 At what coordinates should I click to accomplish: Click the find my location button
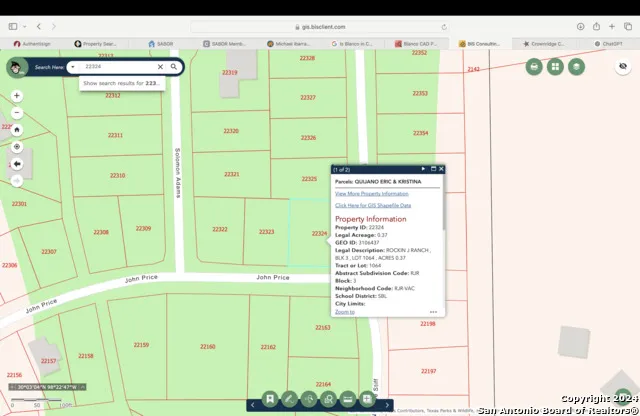[17, 147]
